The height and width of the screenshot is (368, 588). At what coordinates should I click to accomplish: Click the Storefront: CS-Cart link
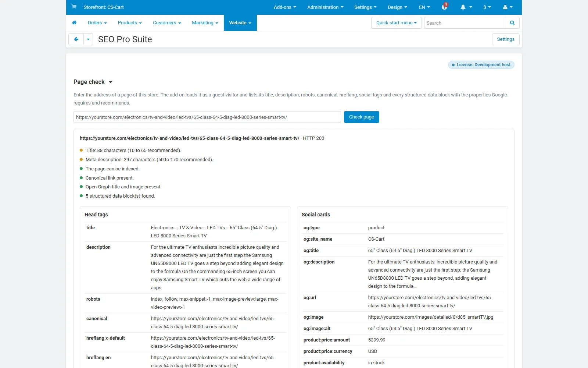(104, 7)
